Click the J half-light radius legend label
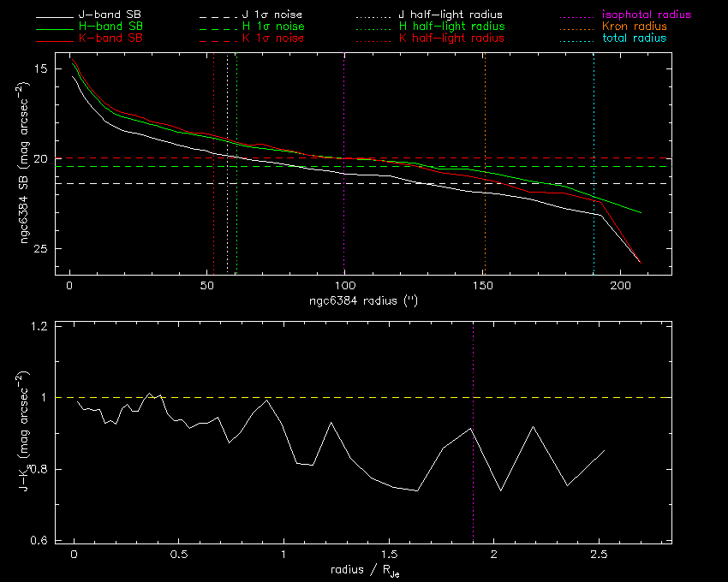 451,15
